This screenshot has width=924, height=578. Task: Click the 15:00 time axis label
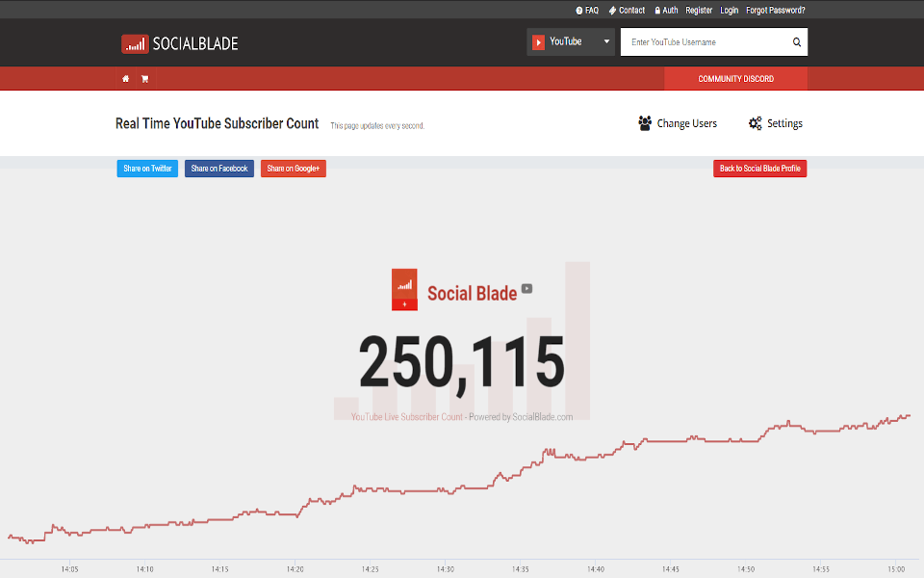tap(896, 569)
